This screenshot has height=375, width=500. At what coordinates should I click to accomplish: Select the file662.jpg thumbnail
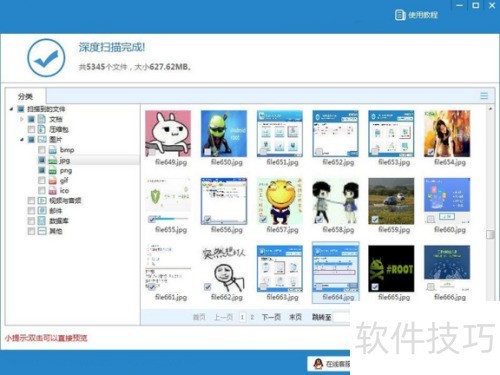pos(224,268)
